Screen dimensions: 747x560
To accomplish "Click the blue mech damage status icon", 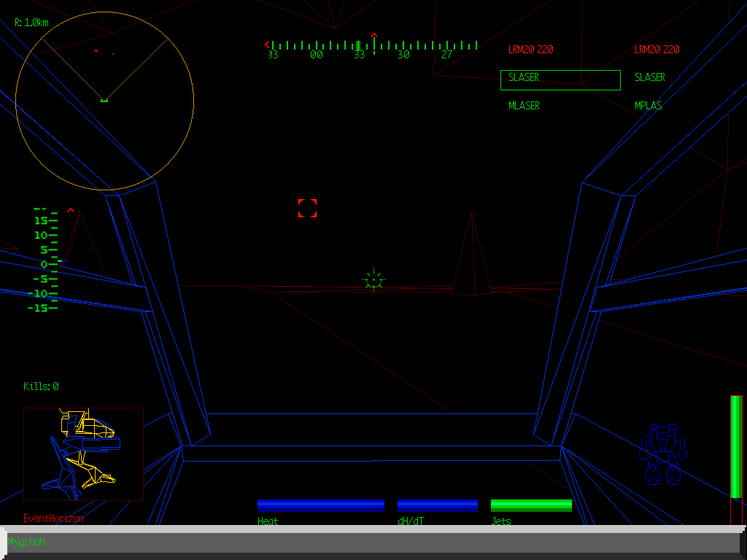I will (x=663, y=454).
